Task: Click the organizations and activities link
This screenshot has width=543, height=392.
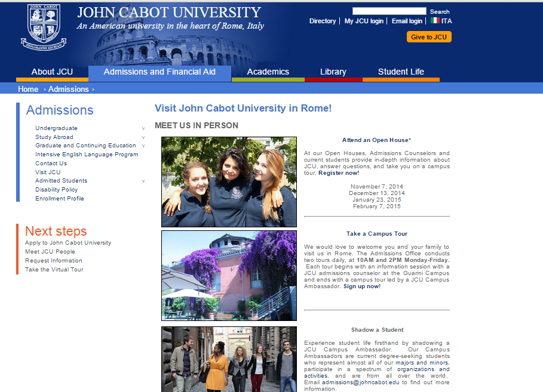Action: click(423, 369)
